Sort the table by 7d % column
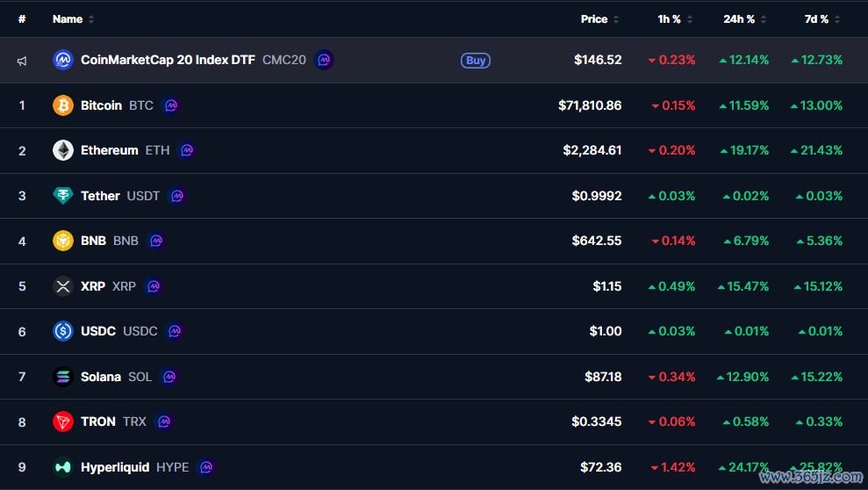Screen dimensions: 868x490 (x=822, y=19)
